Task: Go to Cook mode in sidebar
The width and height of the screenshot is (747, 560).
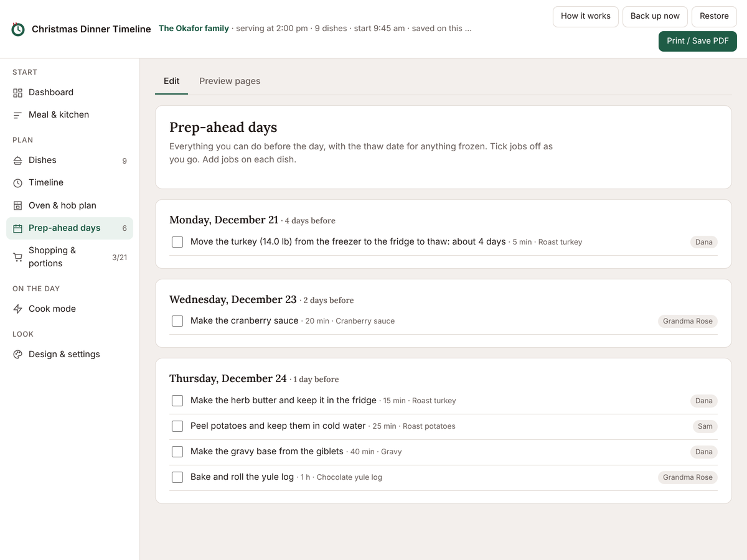Action: 70,309
